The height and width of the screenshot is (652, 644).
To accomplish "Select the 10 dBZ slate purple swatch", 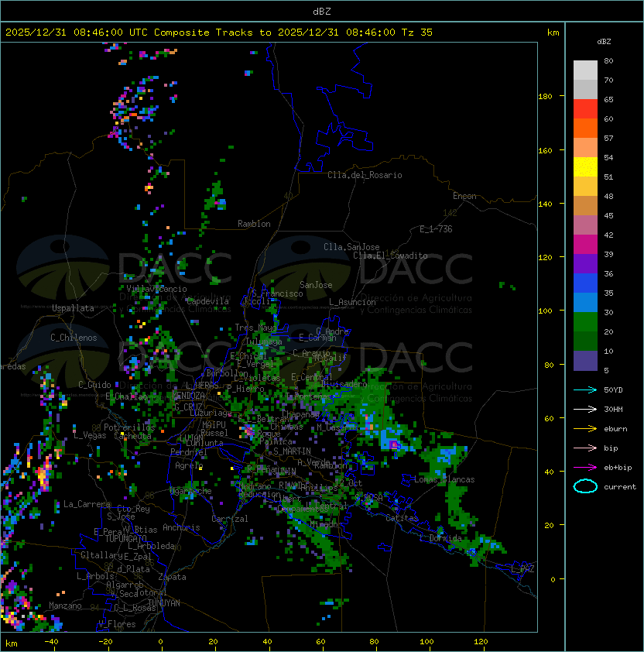I will point(585,361).
